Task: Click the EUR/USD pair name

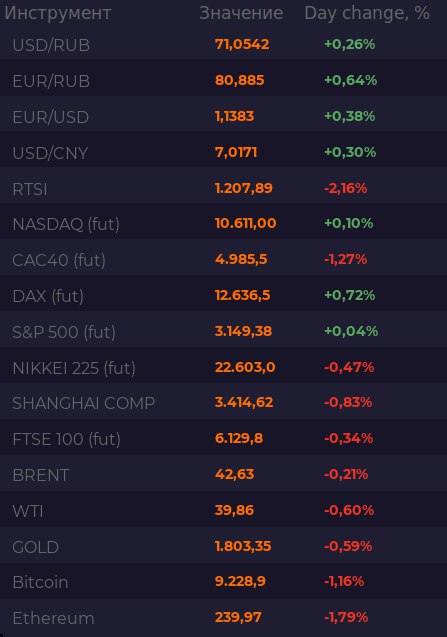Action: [51, 117]
